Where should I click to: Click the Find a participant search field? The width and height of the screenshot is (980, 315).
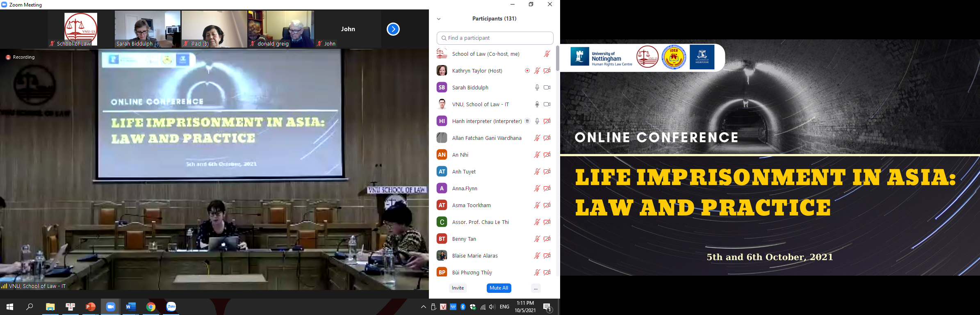495,38
